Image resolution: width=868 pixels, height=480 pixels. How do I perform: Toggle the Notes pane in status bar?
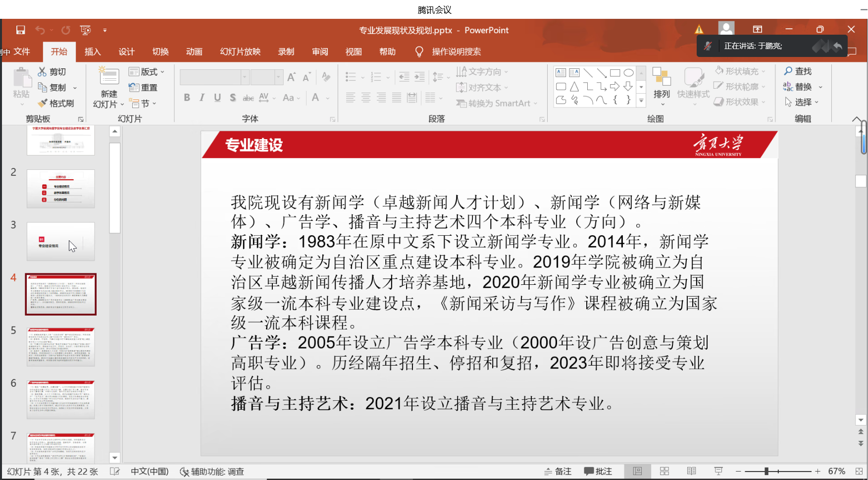coord(558,471)
